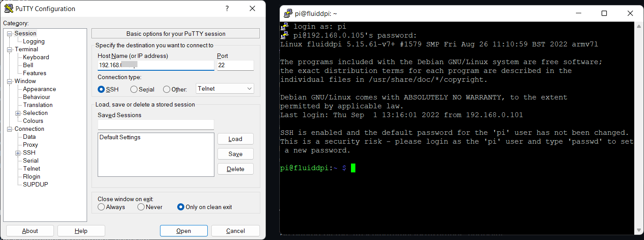
Task: Collapse the Session tree node
Action: click(x=10, y=34)
